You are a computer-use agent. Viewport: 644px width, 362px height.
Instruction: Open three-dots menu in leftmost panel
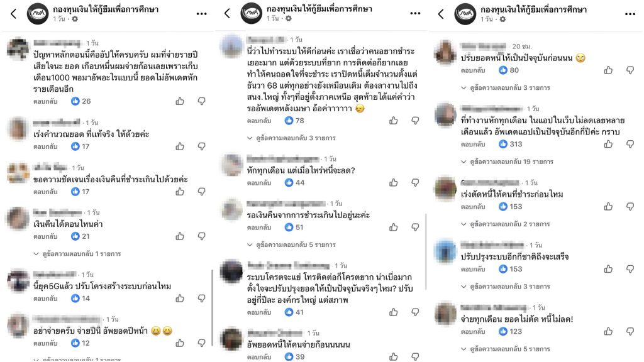coord(202,14)
